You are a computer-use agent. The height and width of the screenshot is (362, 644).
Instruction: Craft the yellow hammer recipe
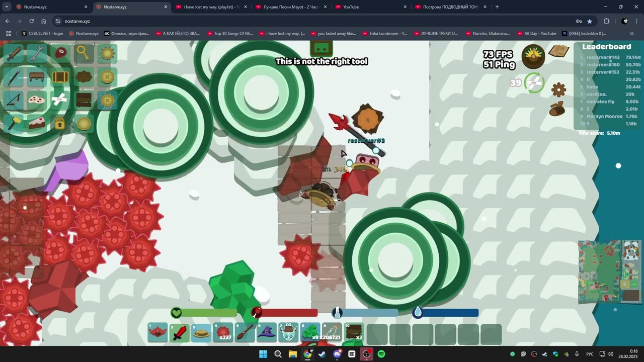point(14,123)
